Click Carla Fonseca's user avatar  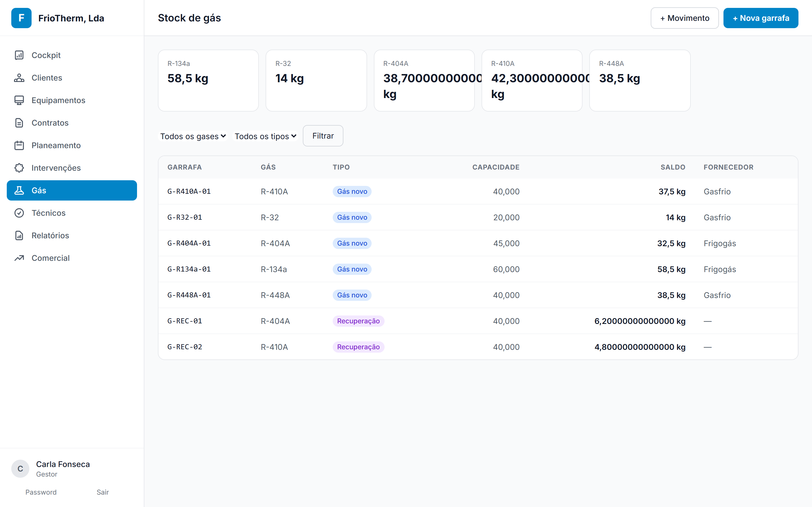pos(20,468)
